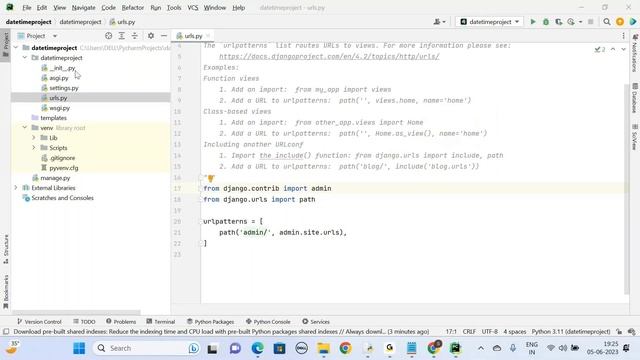Open the VCS menu
The height and width of the screenshot is (360, 640).
pos(193,7)
